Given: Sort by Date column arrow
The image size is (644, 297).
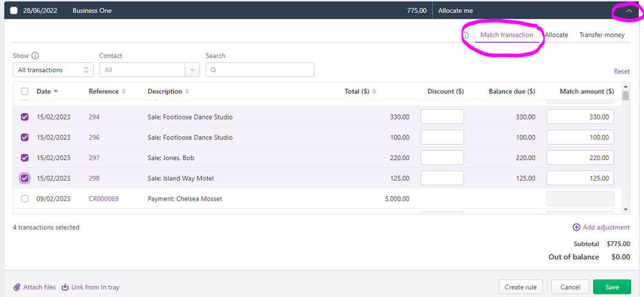Looking at the screenshot, I should pos(56,92).
